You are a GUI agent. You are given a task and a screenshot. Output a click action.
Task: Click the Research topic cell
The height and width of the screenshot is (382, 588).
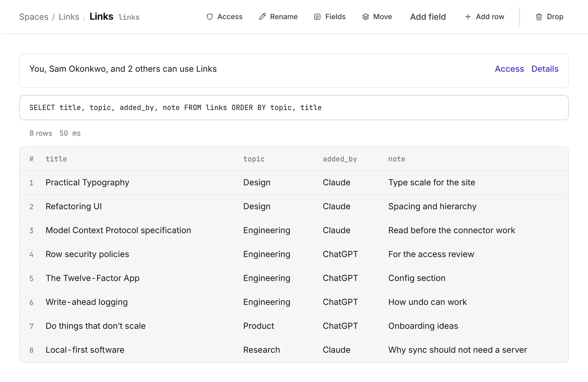[x=261, y=350]
